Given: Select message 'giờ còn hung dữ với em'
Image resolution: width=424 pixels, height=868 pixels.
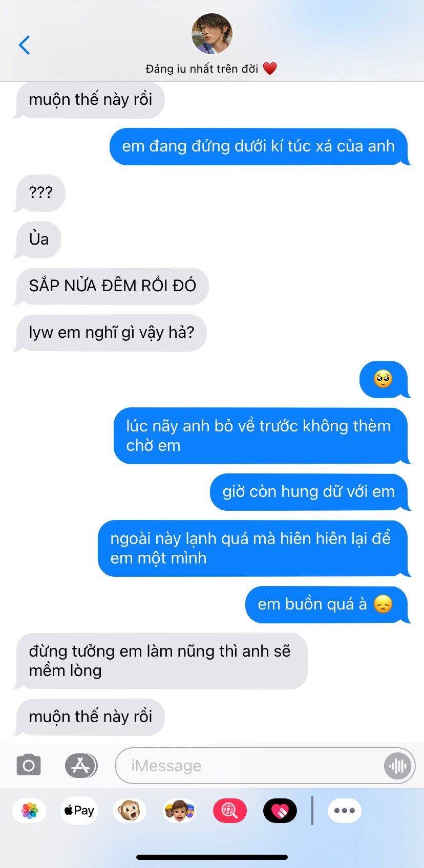Looking at the screenshot, I should 309,492.
